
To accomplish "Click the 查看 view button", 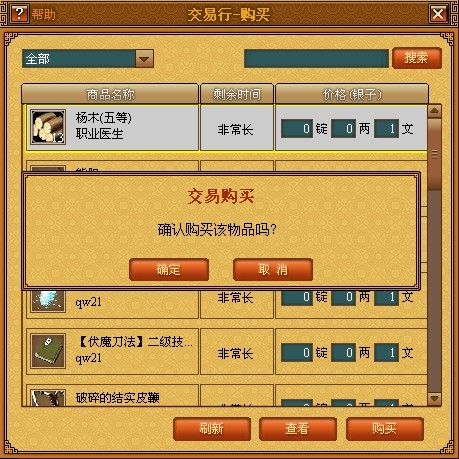I will (298, 429).
